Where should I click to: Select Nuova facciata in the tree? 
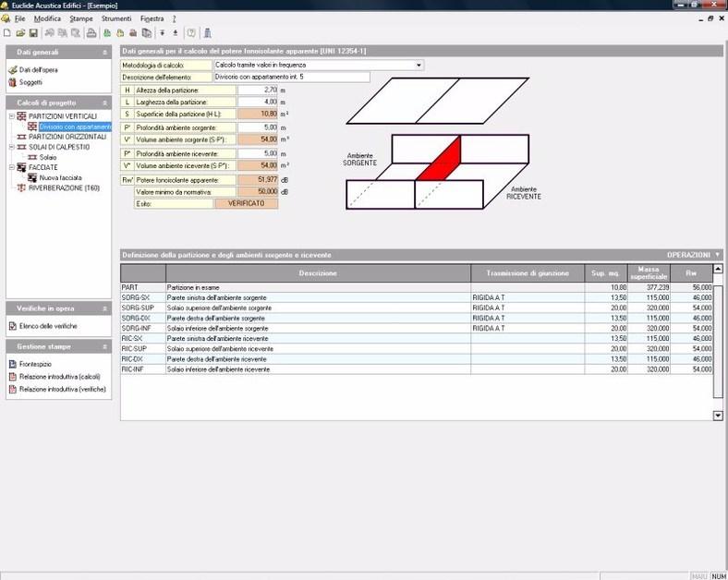tap(61, 177)
